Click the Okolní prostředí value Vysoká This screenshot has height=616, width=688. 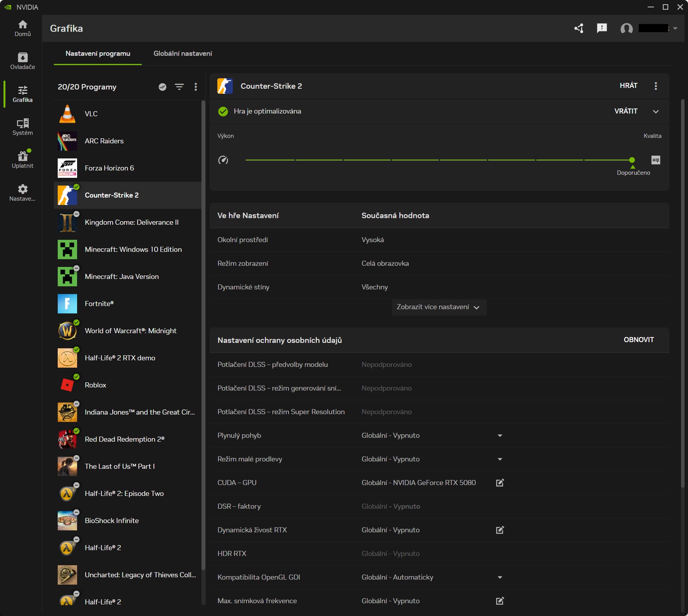point(373,240)
